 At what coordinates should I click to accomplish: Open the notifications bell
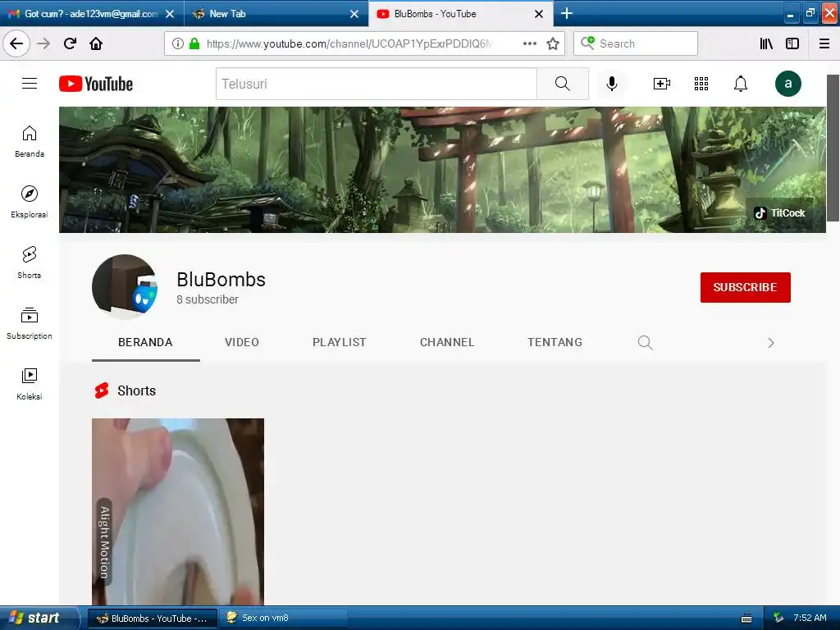[x=741, y=84]
